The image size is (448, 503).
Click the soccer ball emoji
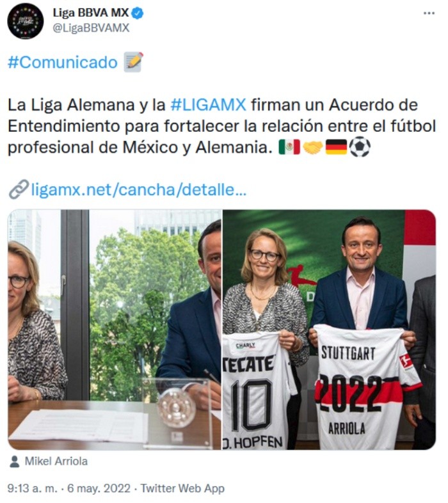(x=360, y=147)
